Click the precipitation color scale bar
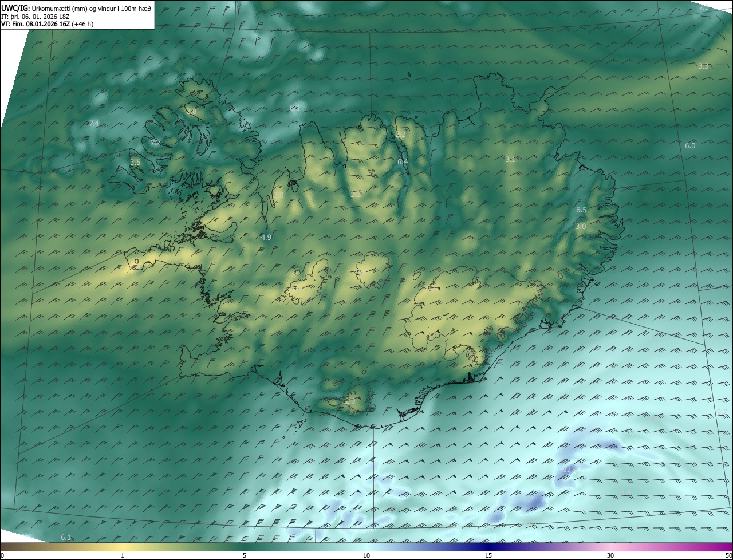Viewport: 733px width, 560px height. tap(366, 547)
